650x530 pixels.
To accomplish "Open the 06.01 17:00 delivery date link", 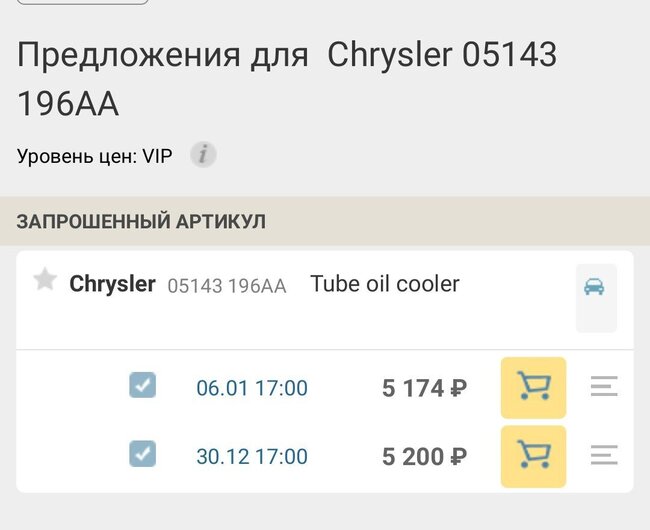I will 252,388.
